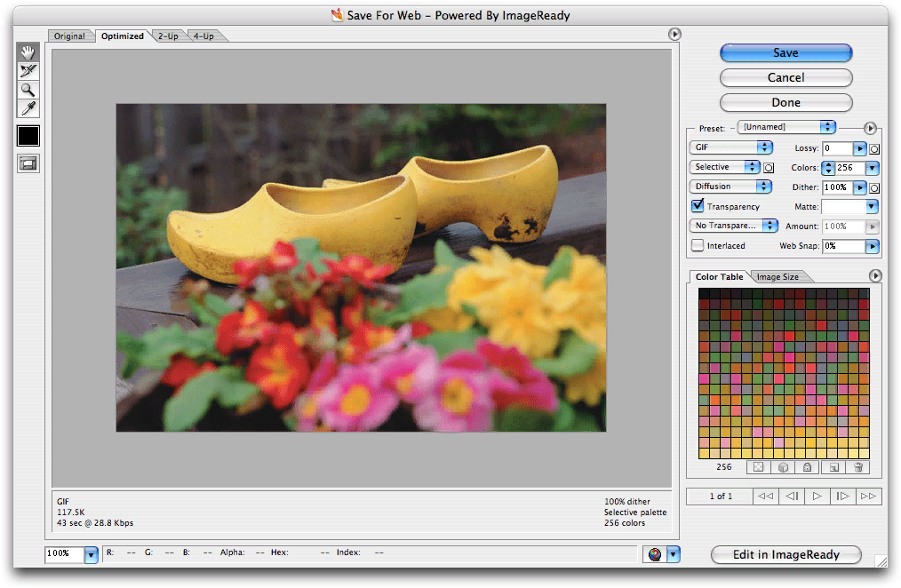Toggle the mask button beside Lossy
Image resolution: width=901 pixels, height=588 pixels.
tap(874, 148)
